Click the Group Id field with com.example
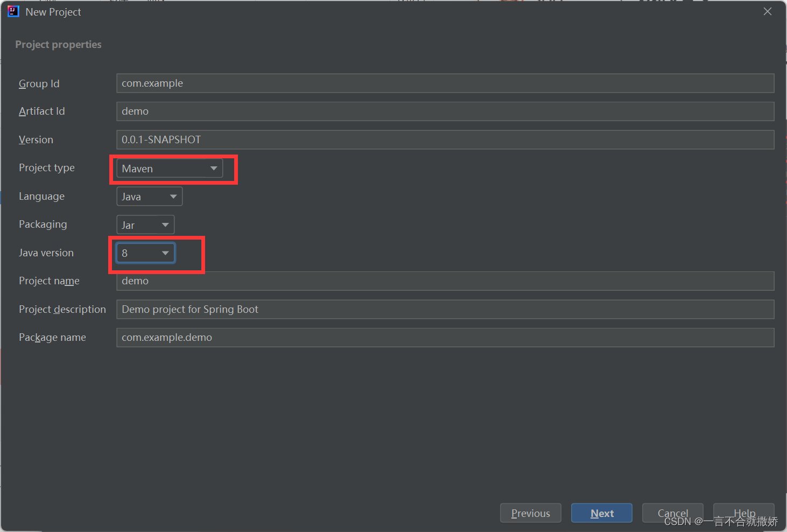787x532 pixels. pos(445,83)
